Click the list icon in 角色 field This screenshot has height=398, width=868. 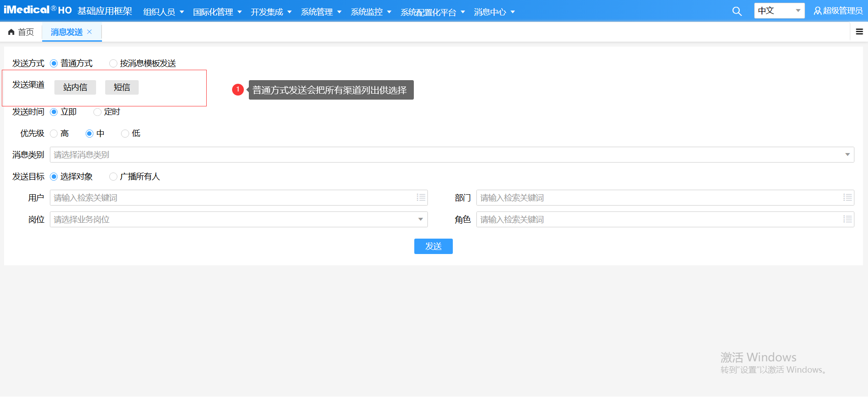847,219
